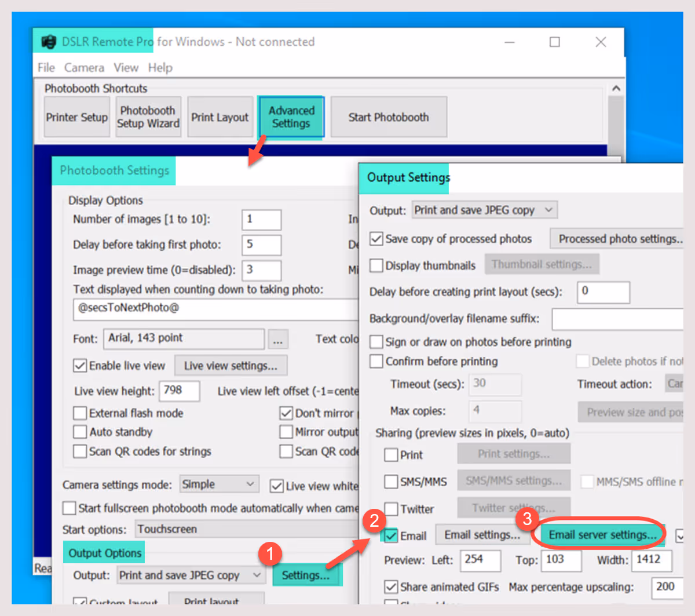Open the Help menu
This screenshot has width=695, height=616.
click(x=160, y=68)
